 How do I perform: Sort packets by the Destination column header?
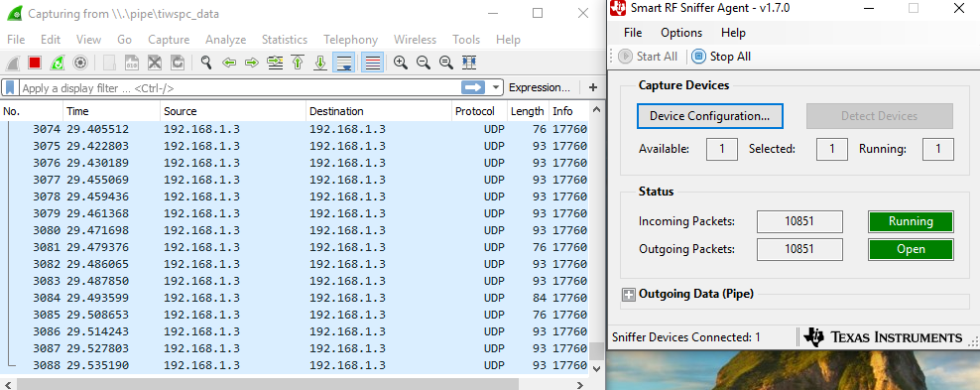379,111
